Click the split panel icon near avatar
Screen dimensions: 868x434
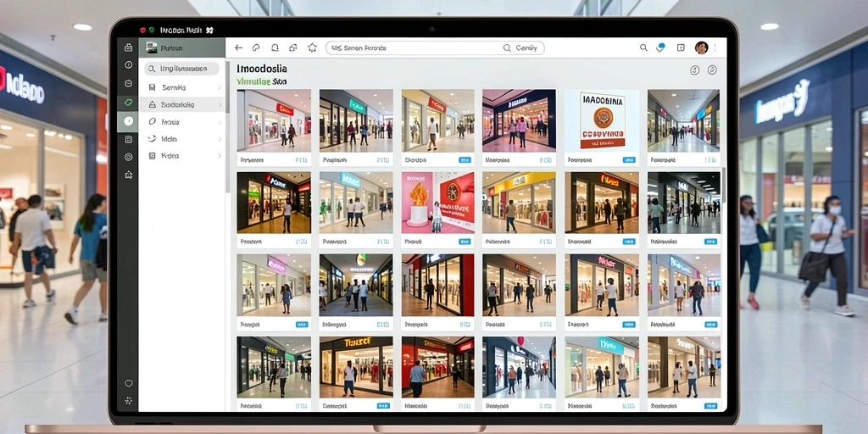681,47
